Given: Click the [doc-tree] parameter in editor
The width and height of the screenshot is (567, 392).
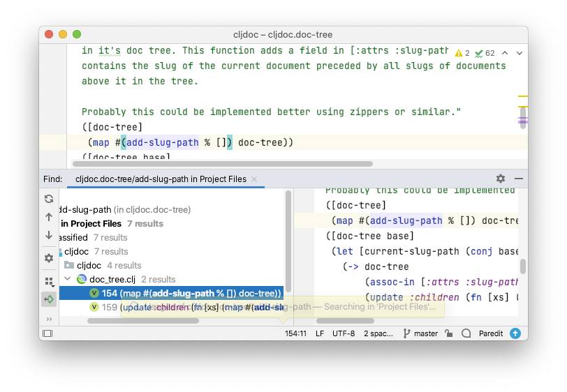Looking at the screenshot, I should point(115,127).
